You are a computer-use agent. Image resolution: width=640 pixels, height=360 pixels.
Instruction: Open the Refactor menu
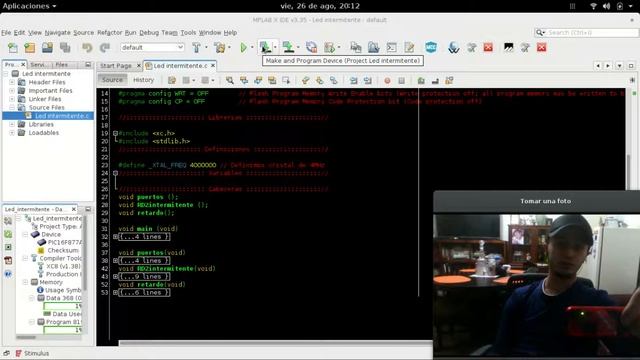coord(109,32)
